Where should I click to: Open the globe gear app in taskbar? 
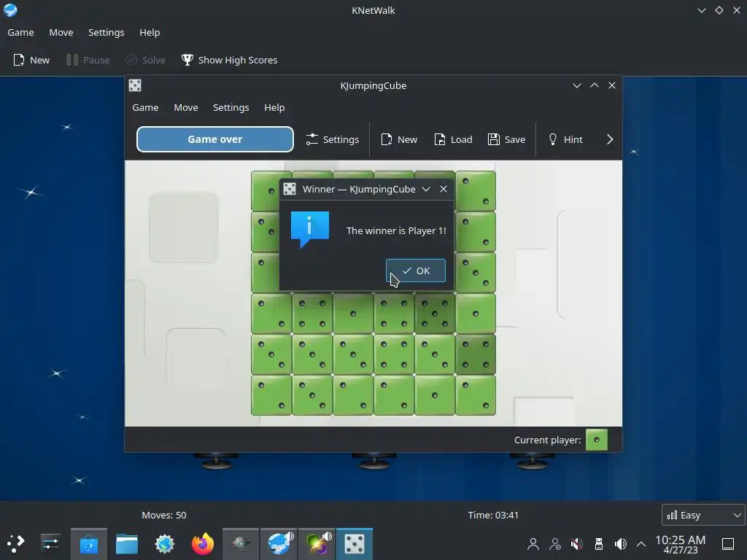(165, 544)
